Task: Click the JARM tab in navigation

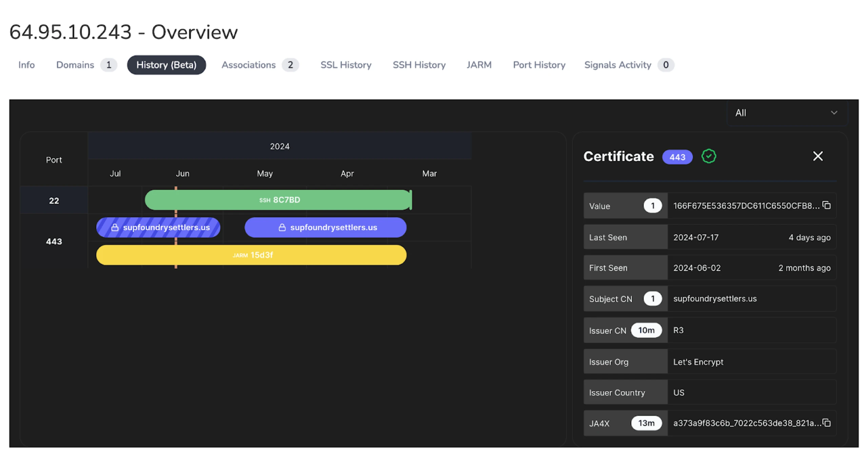Action: tap(478, 64)
